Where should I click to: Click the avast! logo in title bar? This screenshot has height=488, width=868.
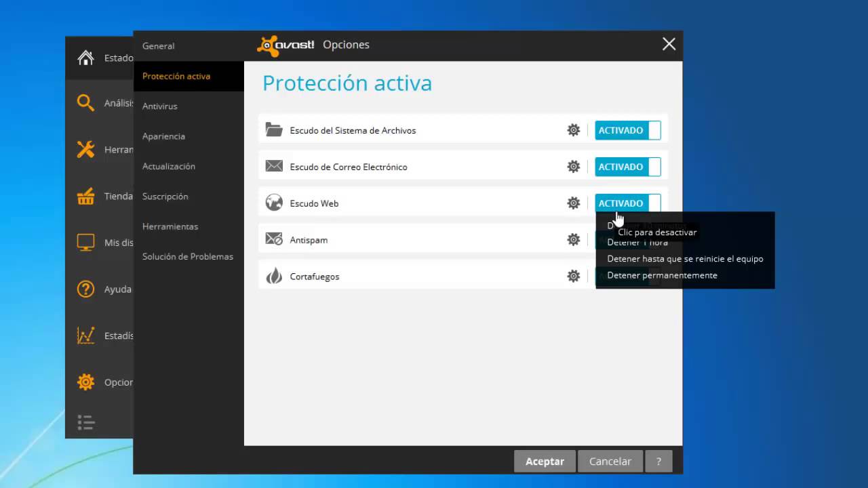tap(285, 45)
